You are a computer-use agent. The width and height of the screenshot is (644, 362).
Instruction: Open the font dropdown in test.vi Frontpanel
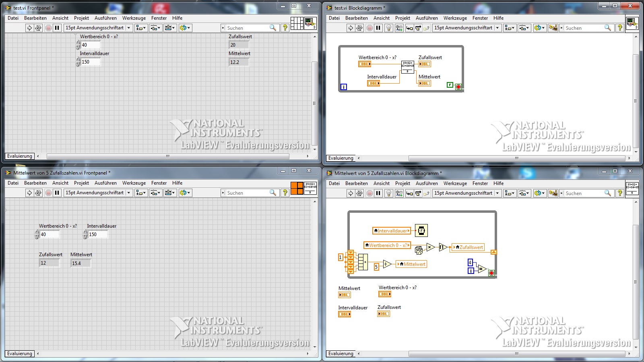coord(98,28)
